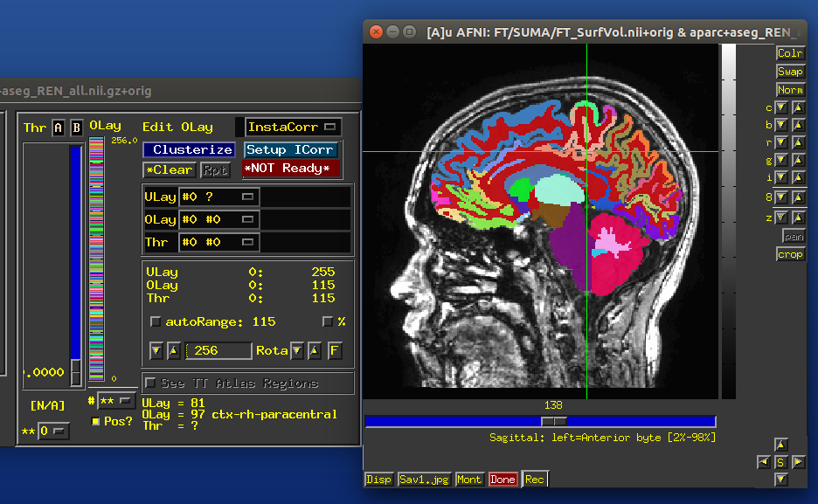Open the Disp display options
Screen dimensions: 818x504
pos(378,480)
